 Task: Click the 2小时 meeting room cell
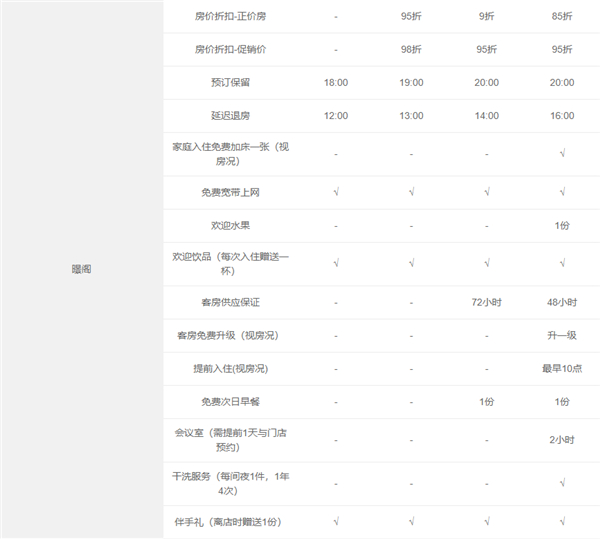562,439
